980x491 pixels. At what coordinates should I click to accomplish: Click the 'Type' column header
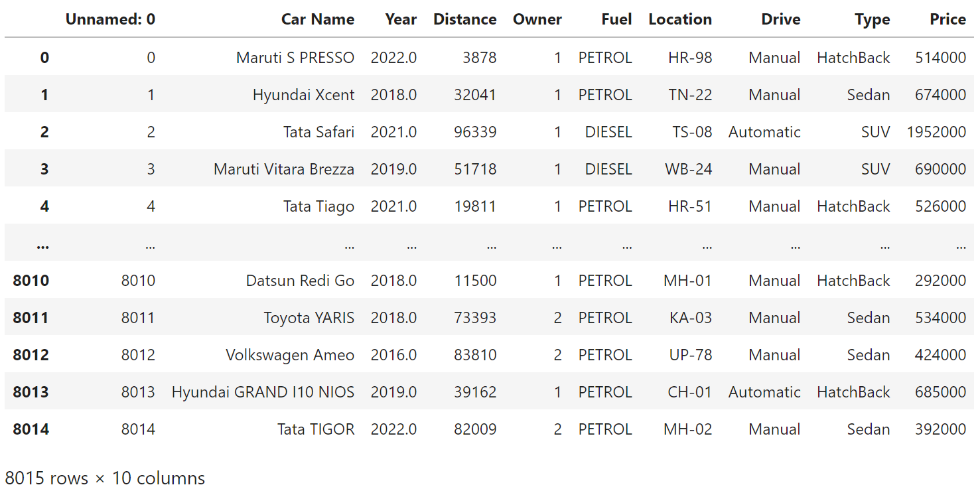[873, 19]
